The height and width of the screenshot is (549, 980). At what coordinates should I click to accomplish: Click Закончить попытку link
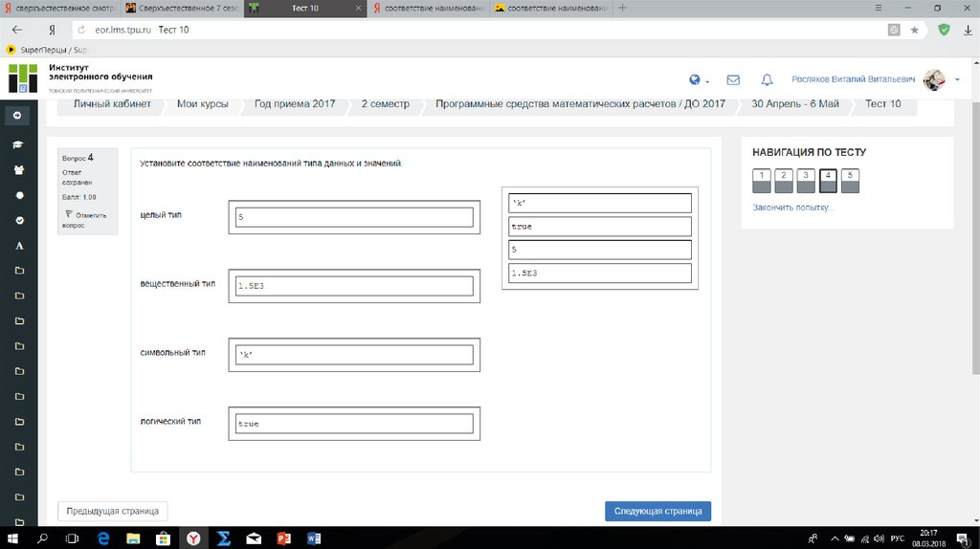pyautogui.click(x=792, y=208)
